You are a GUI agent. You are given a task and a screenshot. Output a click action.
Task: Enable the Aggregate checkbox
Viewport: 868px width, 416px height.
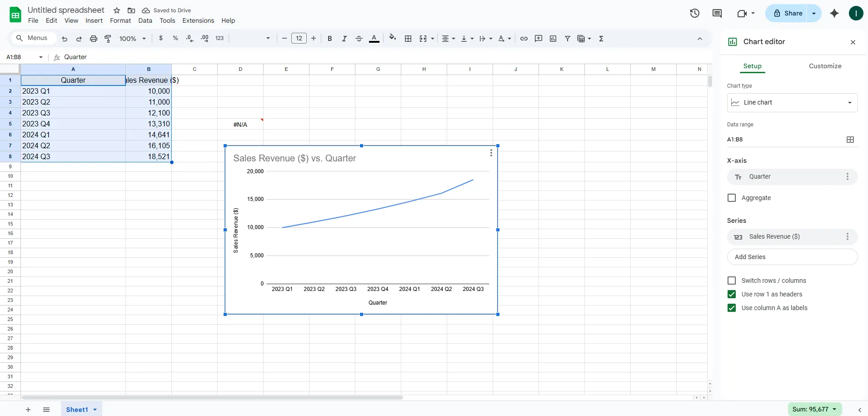732,198
